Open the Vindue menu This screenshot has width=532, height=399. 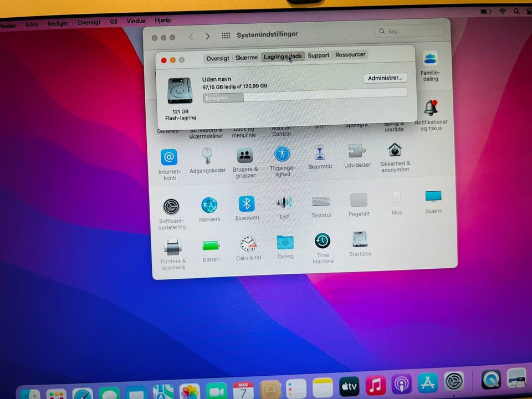point(136,21)
